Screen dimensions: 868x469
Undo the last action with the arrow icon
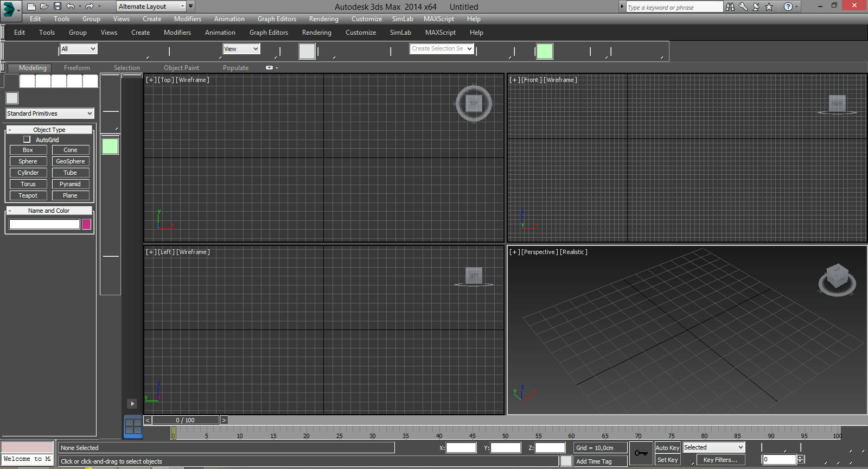(71, 7)
